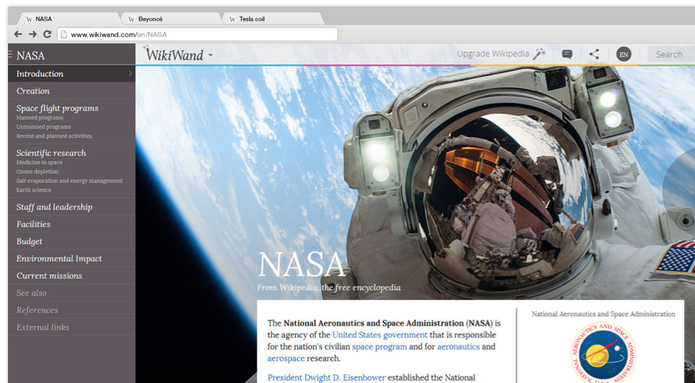
Task: Go back with the browser back arrow
Action: point(18,34)
